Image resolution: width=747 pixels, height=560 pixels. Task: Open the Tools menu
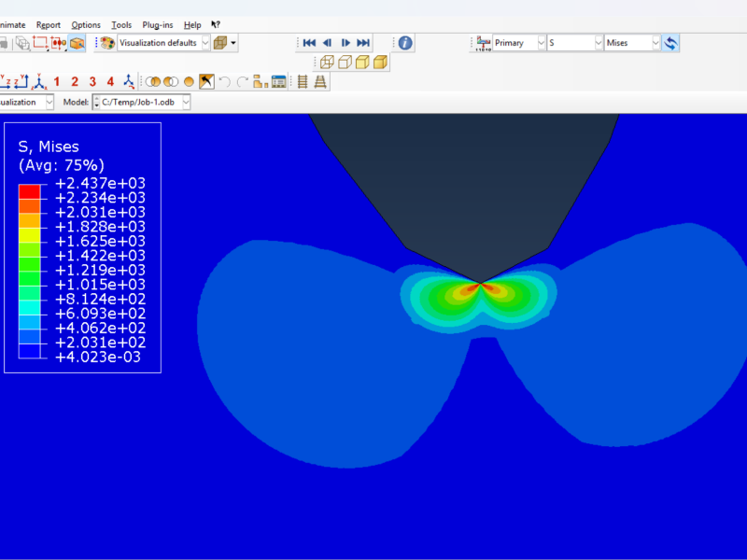tap(121, 25)
